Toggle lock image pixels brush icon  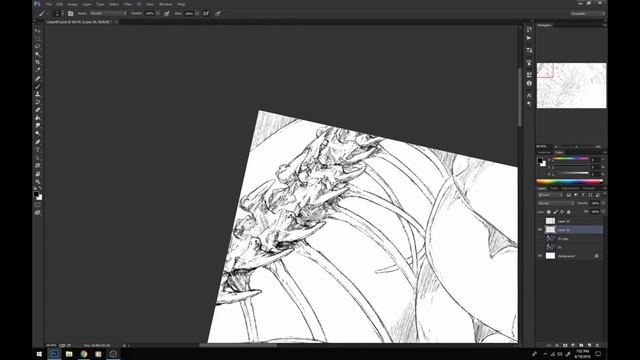[x=556, y=212]
